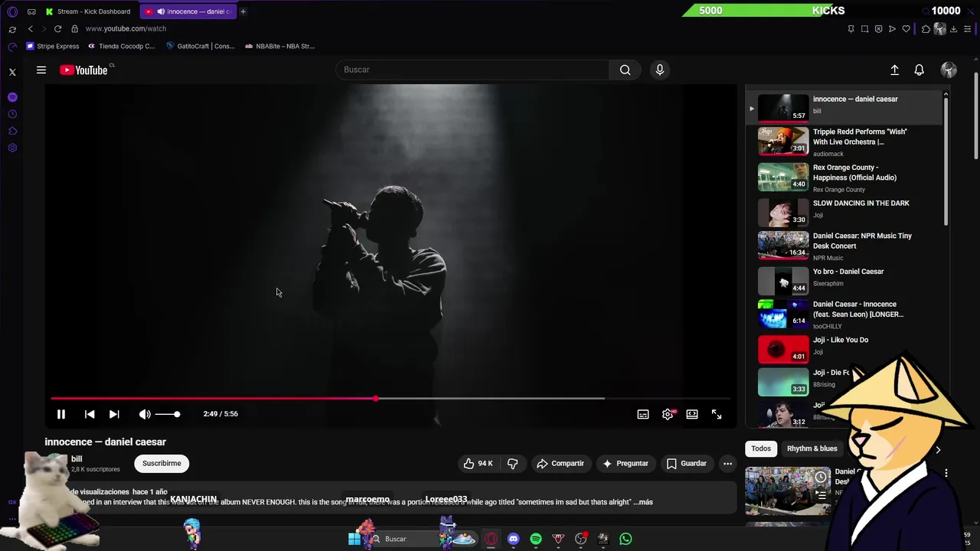The width and height of the screenshot is (980, 551).
Task: Show more filter chips arrow
Action: coord(938,449)
